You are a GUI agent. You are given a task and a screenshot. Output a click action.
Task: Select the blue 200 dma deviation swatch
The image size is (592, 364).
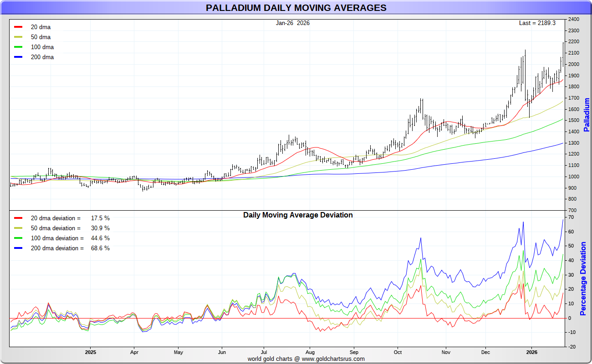click(18, 248)
